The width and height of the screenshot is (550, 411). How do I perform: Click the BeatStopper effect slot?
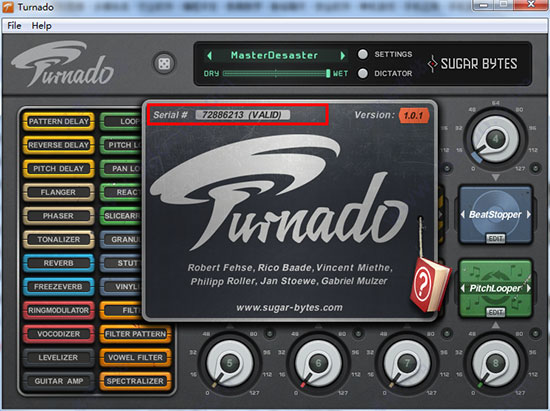point(495,215)
